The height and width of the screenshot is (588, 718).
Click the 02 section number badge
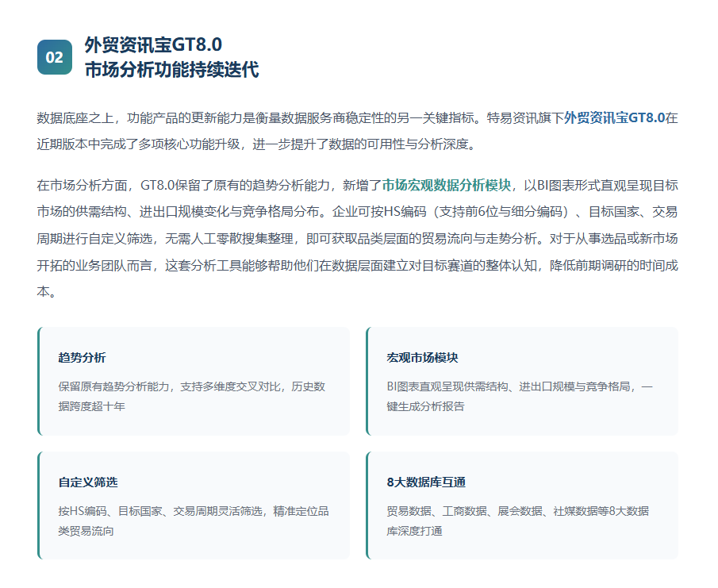[x=55, y=57]
